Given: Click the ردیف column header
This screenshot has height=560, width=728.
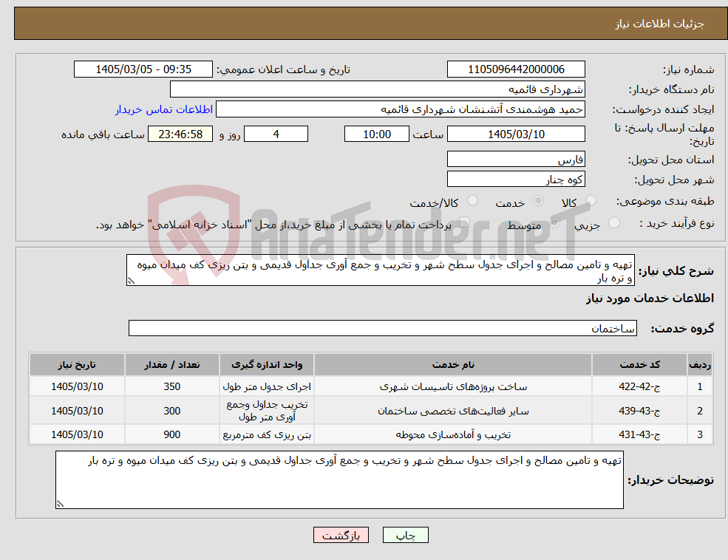Looking at the screenshot, I should (x=700, y=365).
